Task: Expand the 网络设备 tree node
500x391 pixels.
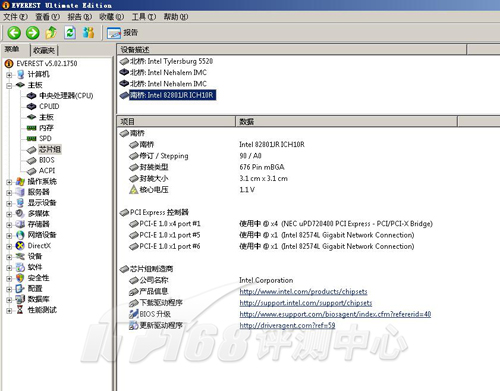Action: point(9,235)
